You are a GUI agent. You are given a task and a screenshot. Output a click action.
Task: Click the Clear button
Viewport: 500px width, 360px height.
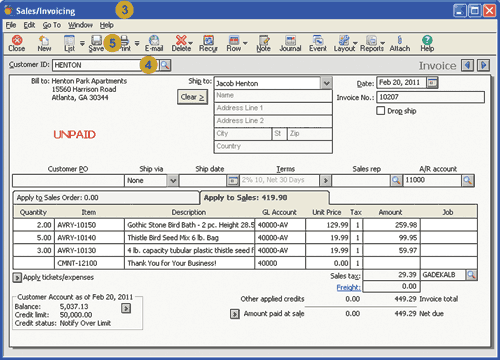[x=192, y=97]
